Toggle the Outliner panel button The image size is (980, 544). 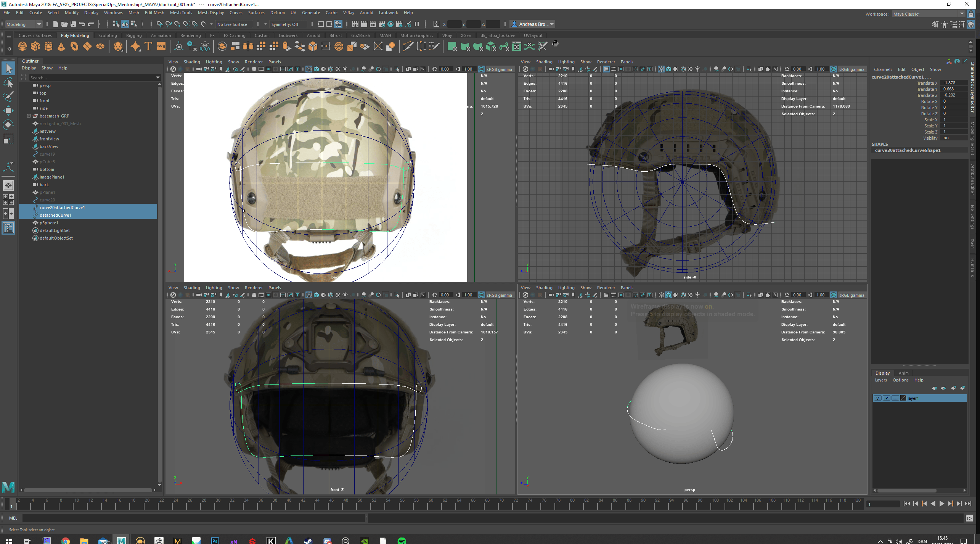[8, 228]
